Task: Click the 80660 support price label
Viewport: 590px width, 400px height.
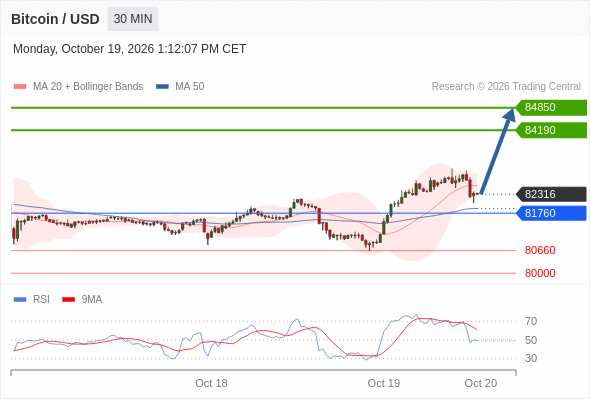Action: coord(540,250)
